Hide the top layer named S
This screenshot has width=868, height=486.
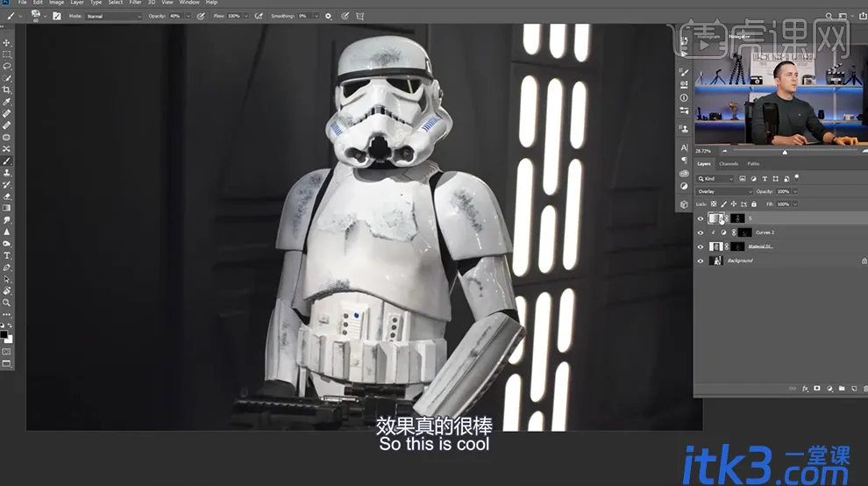click(701, 218)
